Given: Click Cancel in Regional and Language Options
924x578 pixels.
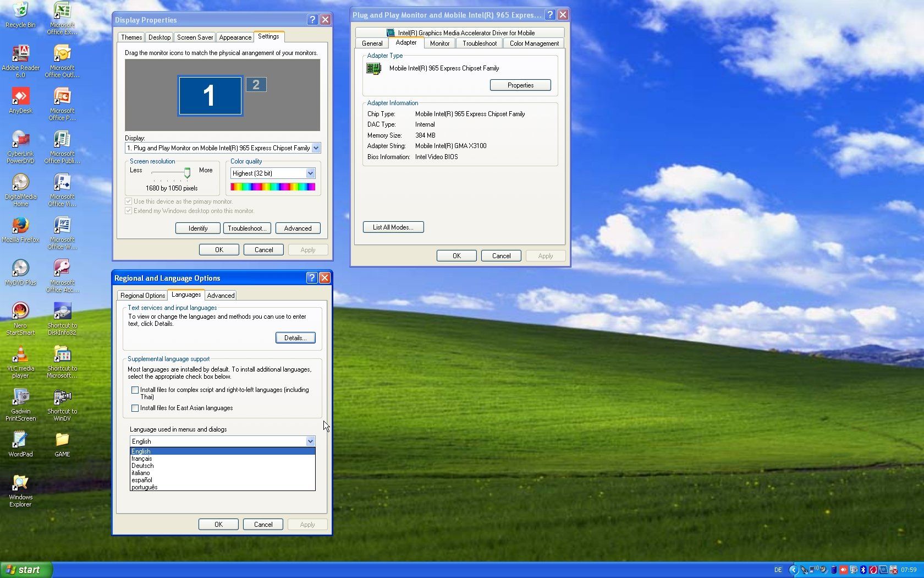Looking at the screenshot, I should click(263, 525).
